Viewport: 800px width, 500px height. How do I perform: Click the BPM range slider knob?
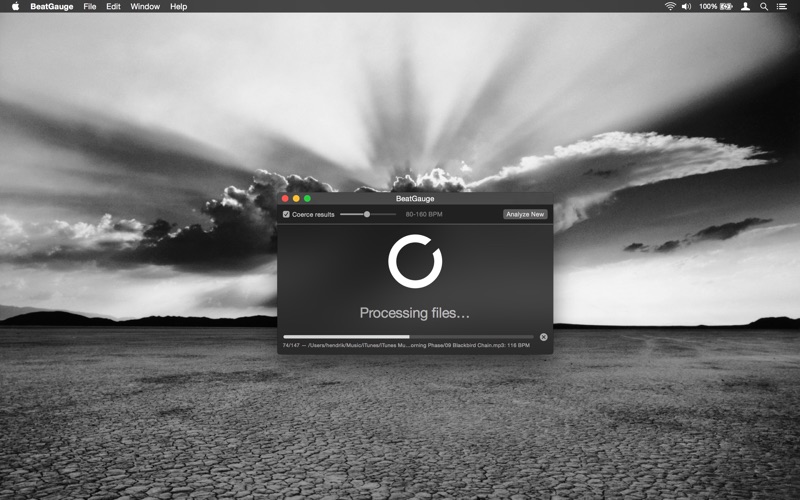point(367,214)
